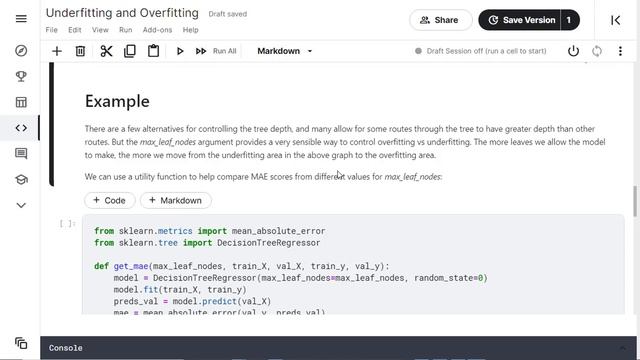Edit the notebook title Underfitting and Overfitting
Viewport: 640px width, 360px height.
(122, 13)
